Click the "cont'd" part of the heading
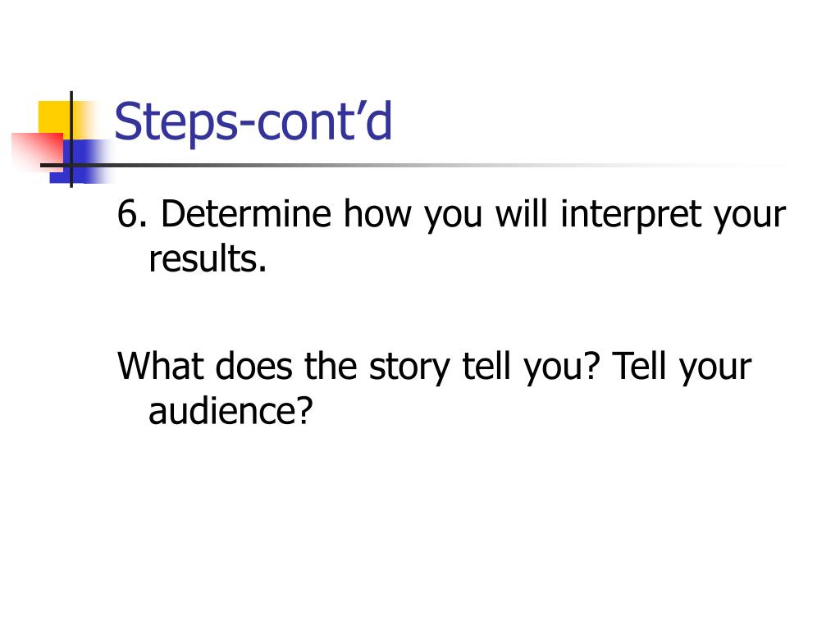This screenshot has height=630, width=840. coord(325,121)
